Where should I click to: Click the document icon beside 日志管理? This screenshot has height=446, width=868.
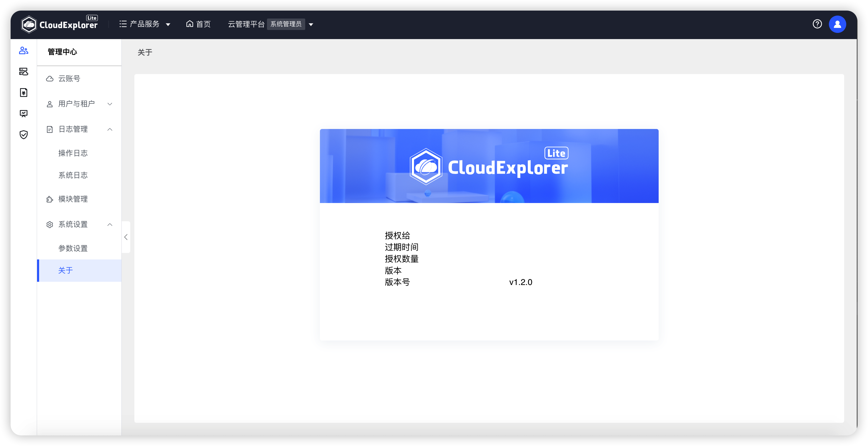(x=49, y=129)
